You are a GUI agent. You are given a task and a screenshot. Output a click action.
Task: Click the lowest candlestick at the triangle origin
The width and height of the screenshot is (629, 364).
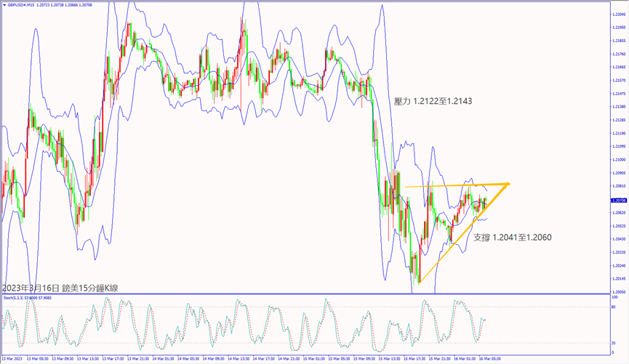tap(418, 276)
